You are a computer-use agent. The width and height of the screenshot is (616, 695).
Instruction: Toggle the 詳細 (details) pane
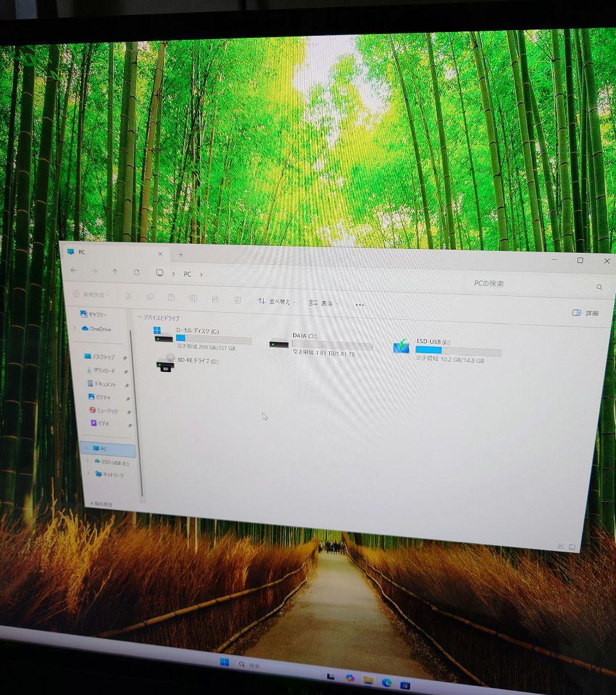[587, 312]
